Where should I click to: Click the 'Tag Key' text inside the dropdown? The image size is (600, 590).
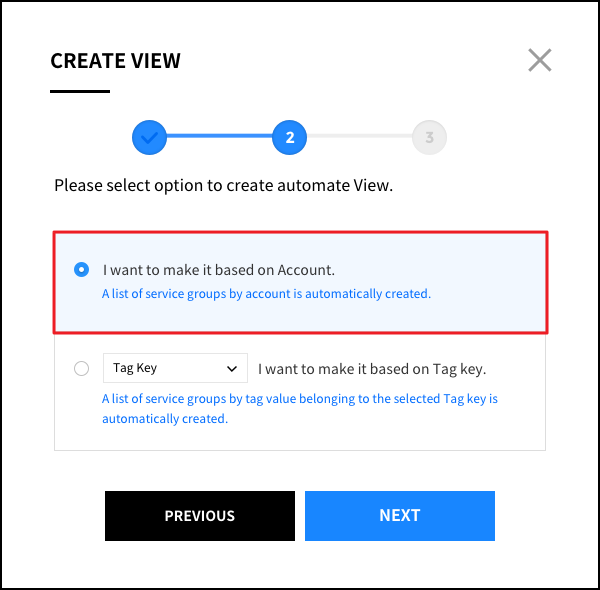pyautogui.click(x=135, y=368)
